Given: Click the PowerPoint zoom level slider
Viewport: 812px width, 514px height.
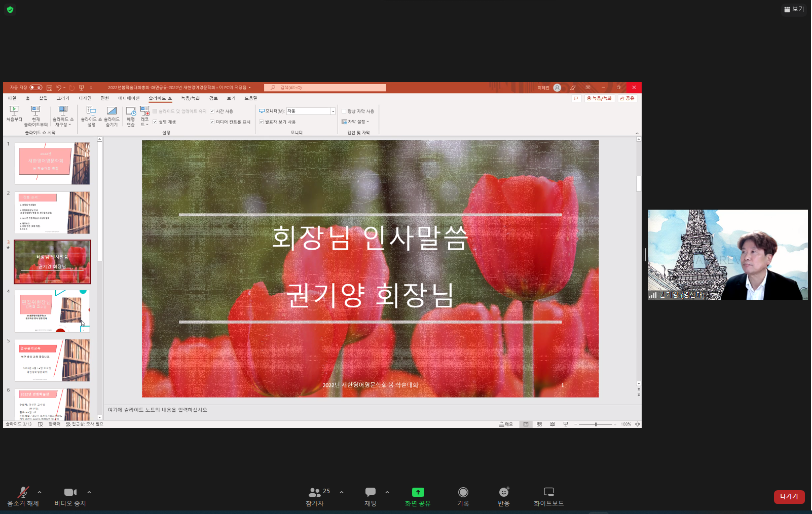Looking at the screenshot, I should click(x=596, y=424).
